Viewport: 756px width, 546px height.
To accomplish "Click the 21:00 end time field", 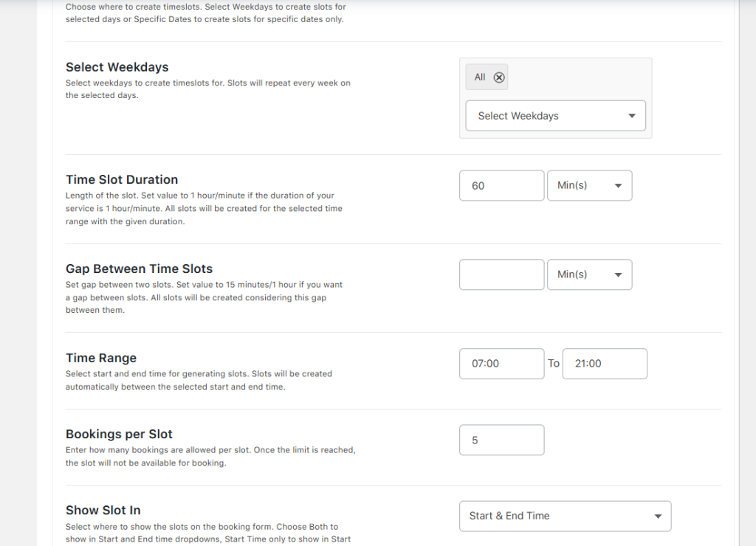I will [x=604, y=364].
